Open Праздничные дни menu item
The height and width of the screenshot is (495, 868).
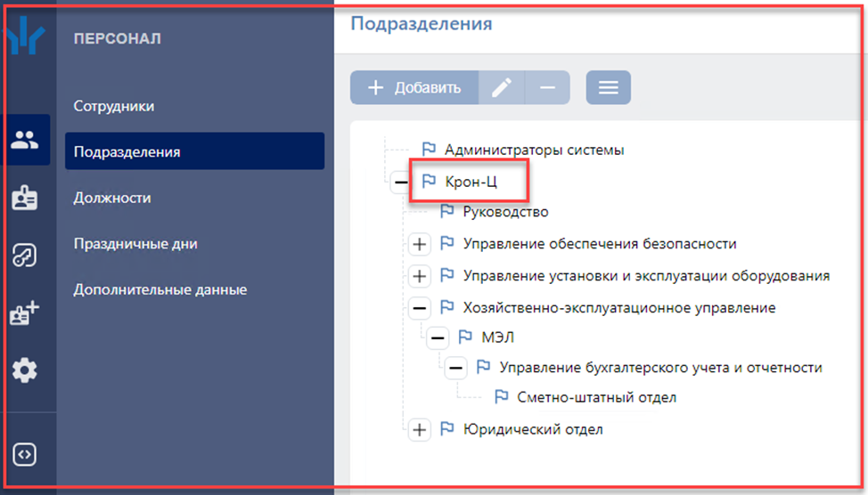tap(135, 244)
